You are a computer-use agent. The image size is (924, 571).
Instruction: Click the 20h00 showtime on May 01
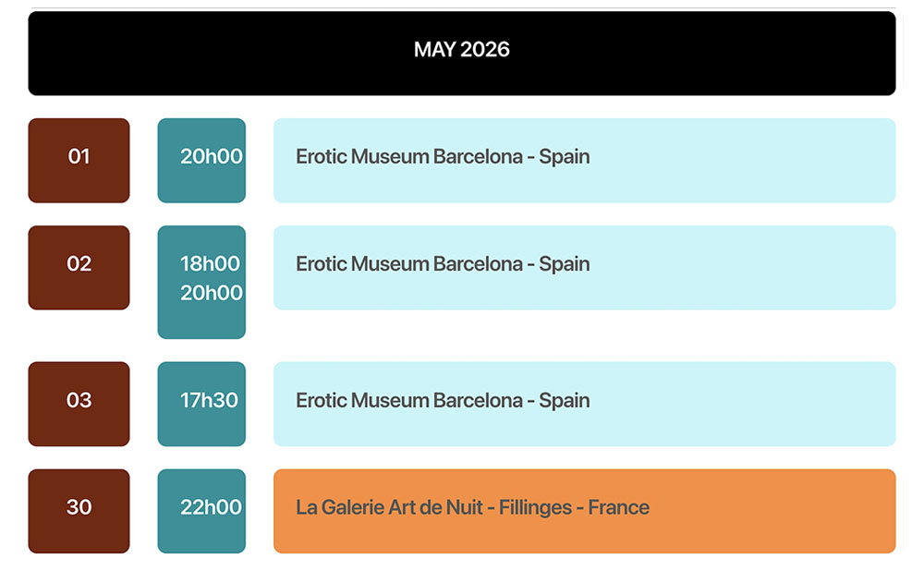[210, 157]
